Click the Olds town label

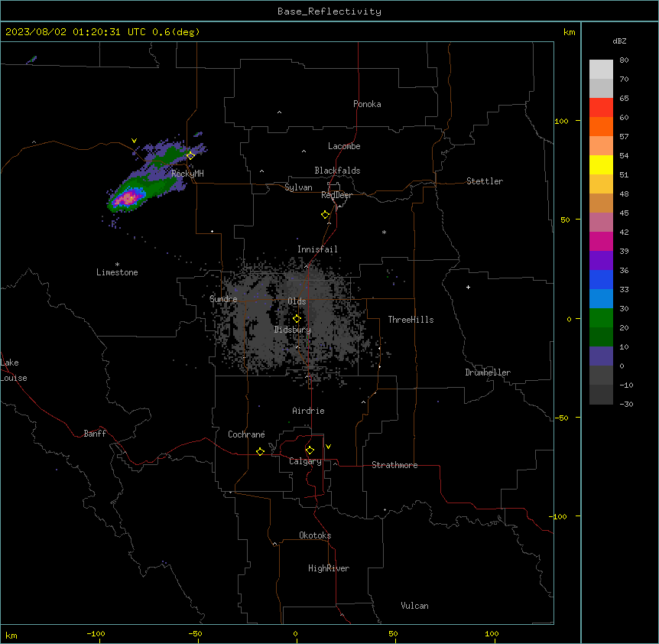point(297,301)
